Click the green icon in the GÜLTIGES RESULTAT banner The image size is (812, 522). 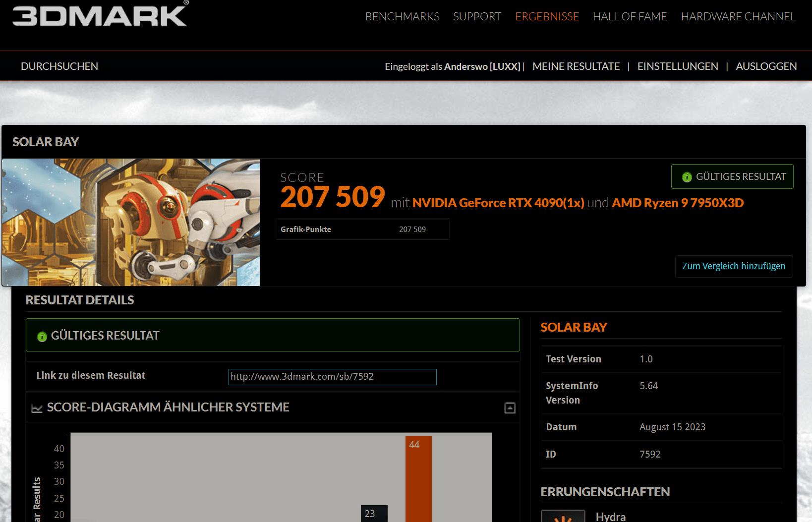(x=42, y=336)
